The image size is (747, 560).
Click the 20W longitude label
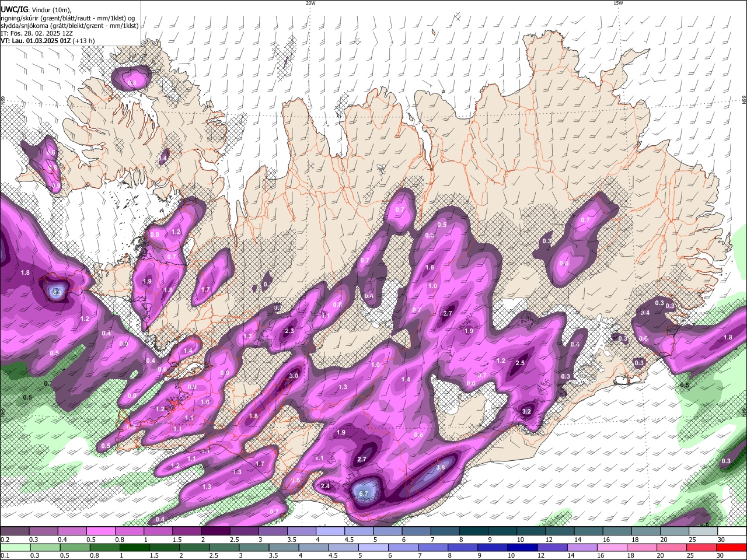pos(310,3)
